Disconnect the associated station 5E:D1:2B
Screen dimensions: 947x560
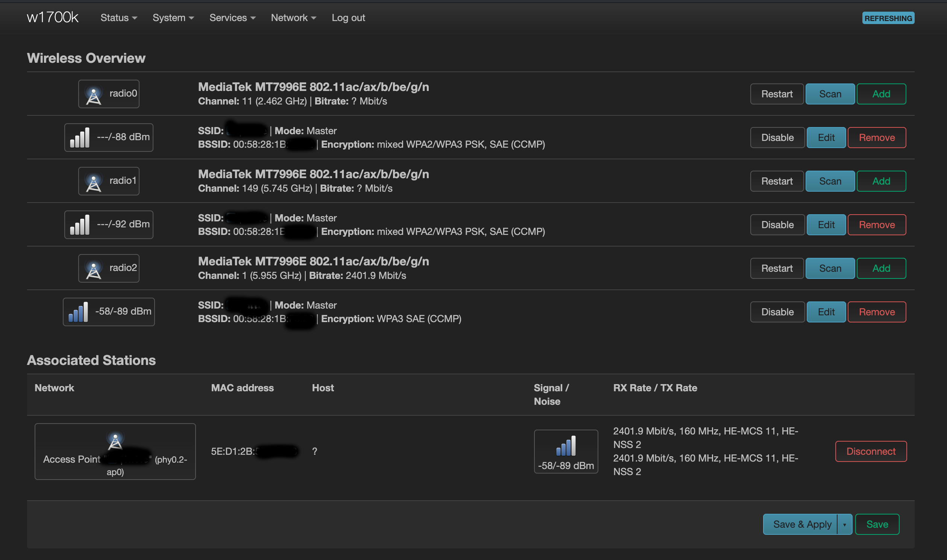(871, 451)
